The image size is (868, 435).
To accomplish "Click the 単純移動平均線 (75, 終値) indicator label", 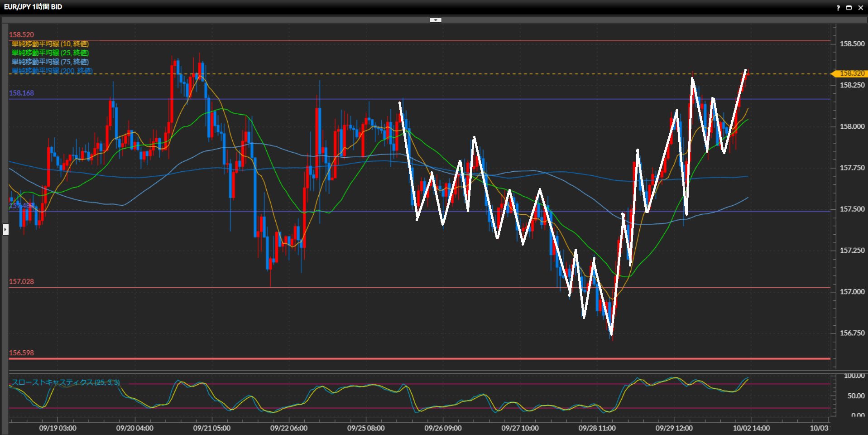I will point(50,62).
